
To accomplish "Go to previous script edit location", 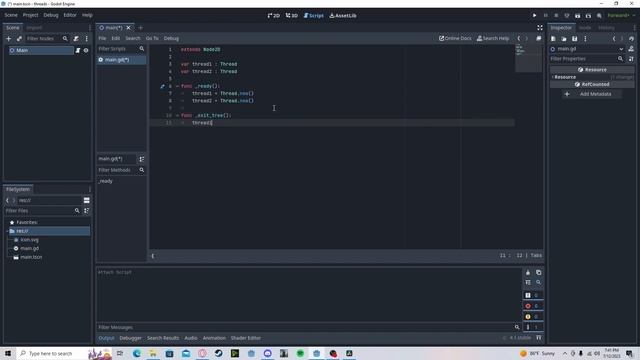I will pyautogui.click(x=519, y=38).
